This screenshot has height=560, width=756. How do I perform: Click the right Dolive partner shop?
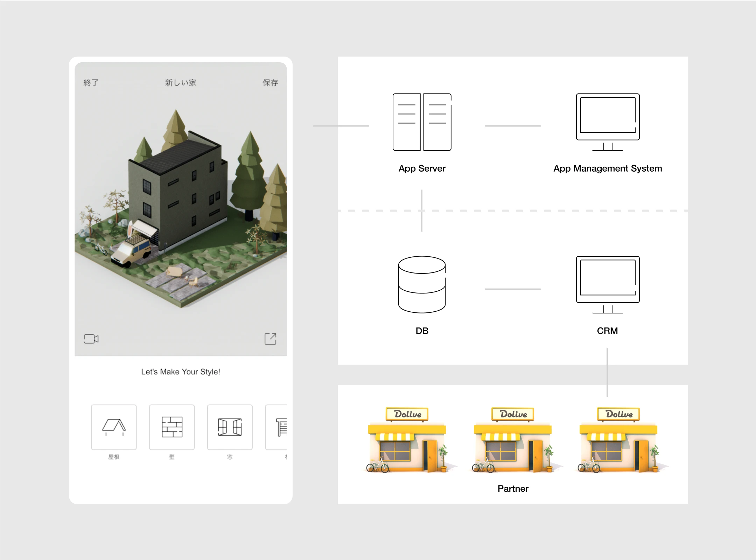619,441
